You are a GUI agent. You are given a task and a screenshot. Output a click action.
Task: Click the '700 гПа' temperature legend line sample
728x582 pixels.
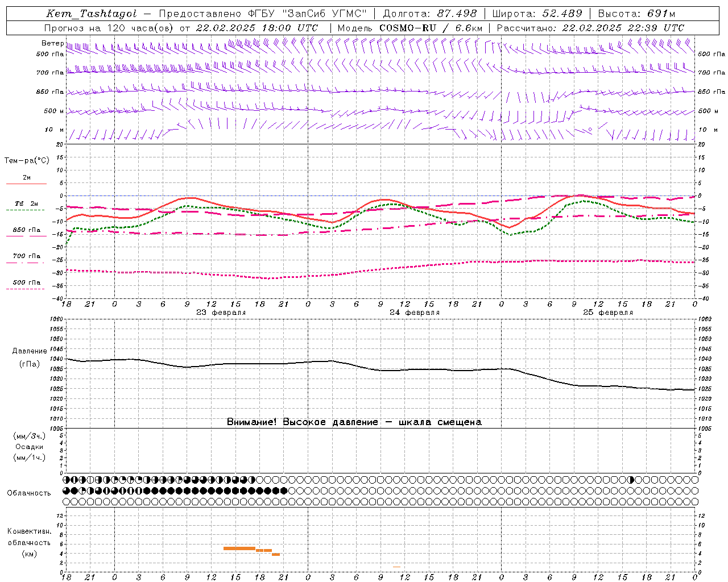tap(25, 263)
